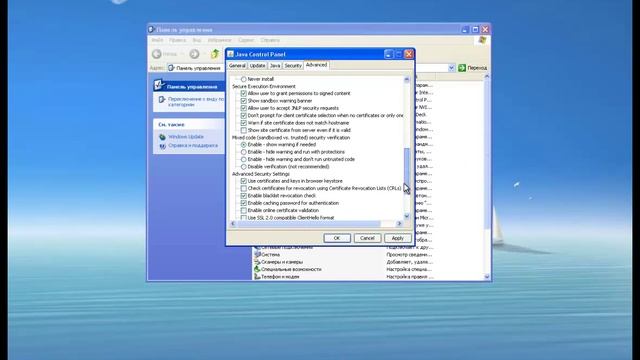Open the Вид menu in Control Panel window
This screenshot has height=360, width=640.
point(197,40)
